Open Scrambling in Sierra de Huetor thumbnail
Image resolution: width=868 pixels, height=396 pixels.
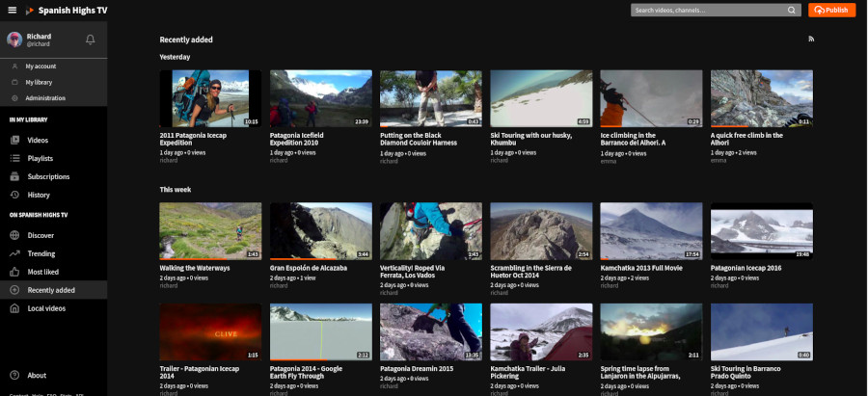point(541,231)
